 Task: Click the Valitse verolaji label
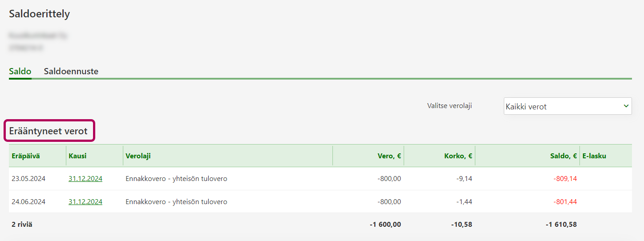pos(450,106)
